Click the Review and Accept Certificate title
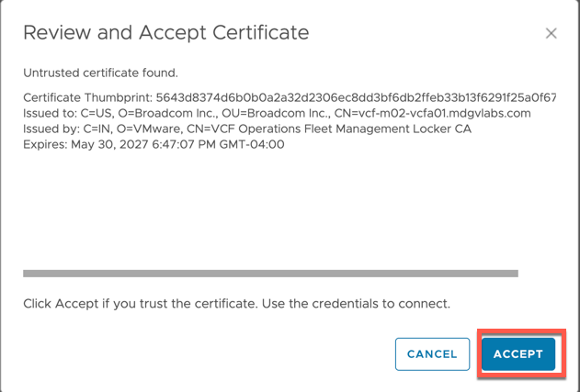Viewport: 580px width, 392px height. (165, 33)
